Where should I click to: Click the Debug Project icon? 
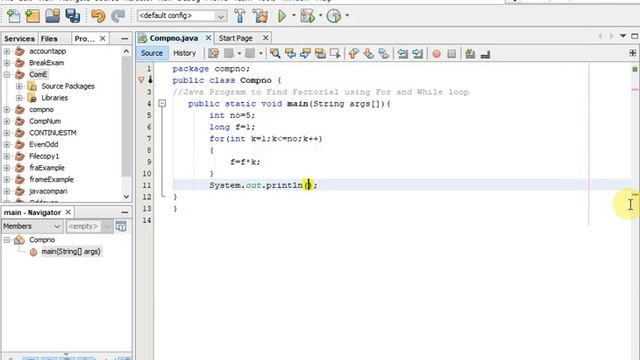pyautogui.click(x=307, y=16)
